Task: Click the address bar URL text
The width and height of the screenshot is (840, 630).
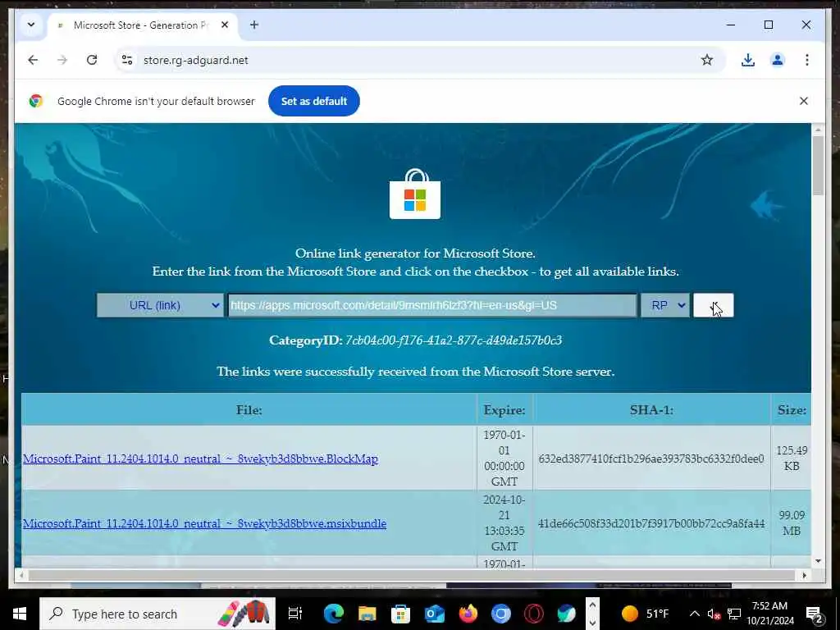Action: tap(195, 60)
